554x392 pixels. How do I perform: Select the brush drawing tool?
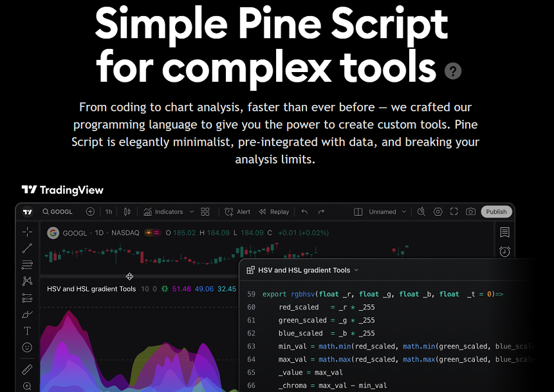(27, 315)
